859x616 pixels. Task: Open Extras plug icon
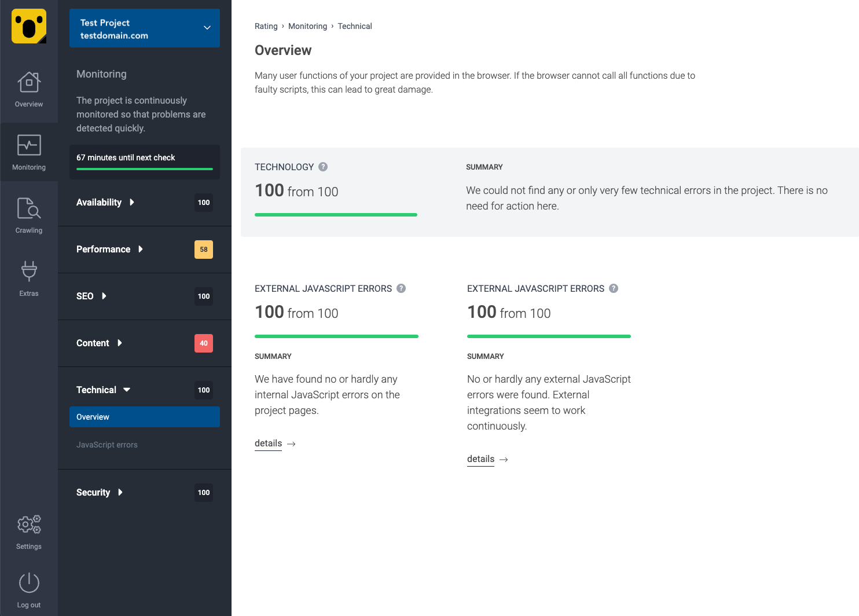[x=29, y=271]
